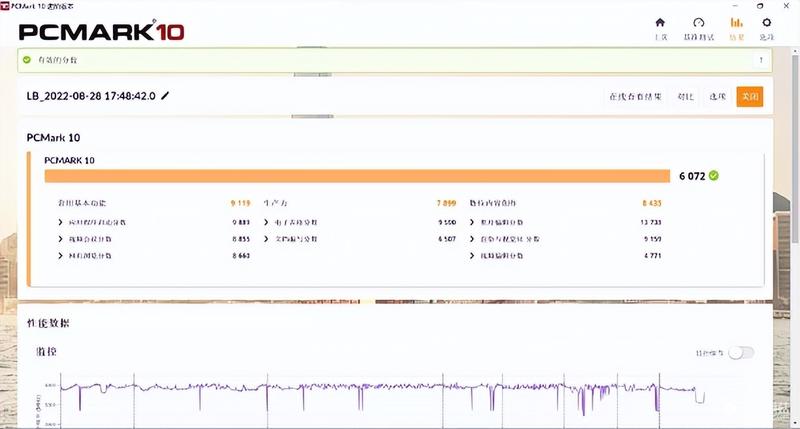
Task: Expand the row with score 4 771
Action: [472, 256]
